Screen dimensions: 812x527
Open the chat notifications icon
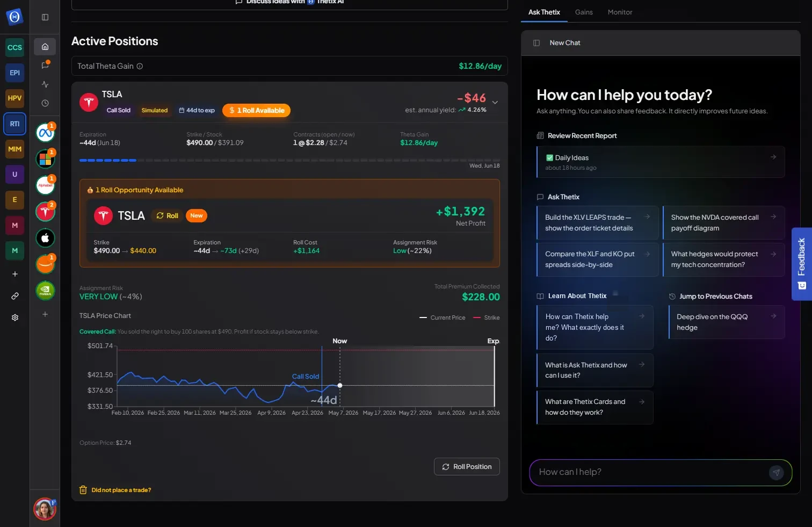click(45, 65)
